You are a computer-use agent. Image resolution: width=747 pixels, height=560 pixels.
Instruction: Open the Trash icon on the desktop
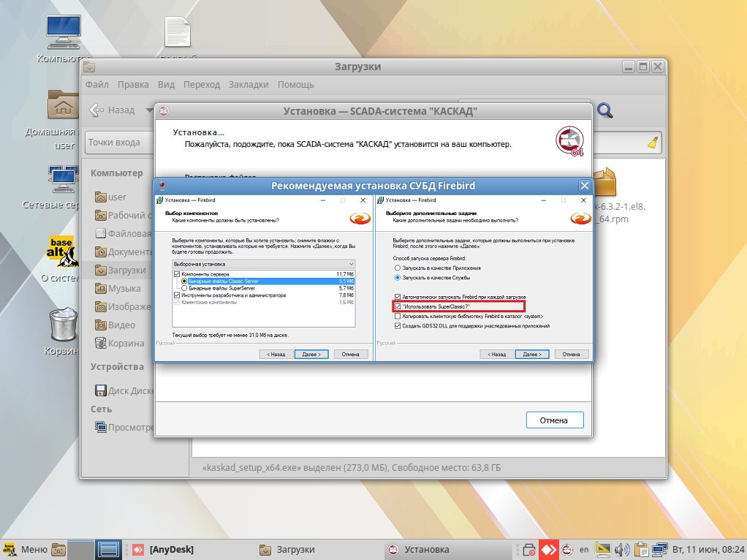63,326
